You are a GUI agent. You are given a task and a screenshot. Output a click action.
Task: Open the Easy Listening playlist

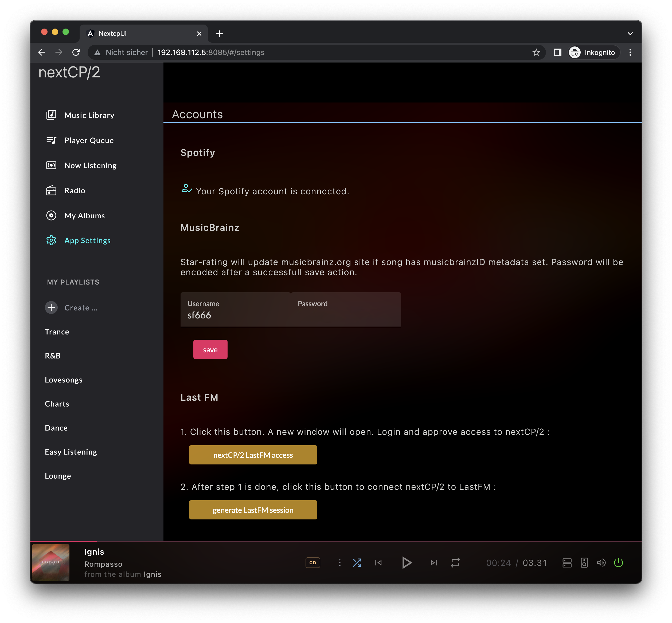click(71, 452)
